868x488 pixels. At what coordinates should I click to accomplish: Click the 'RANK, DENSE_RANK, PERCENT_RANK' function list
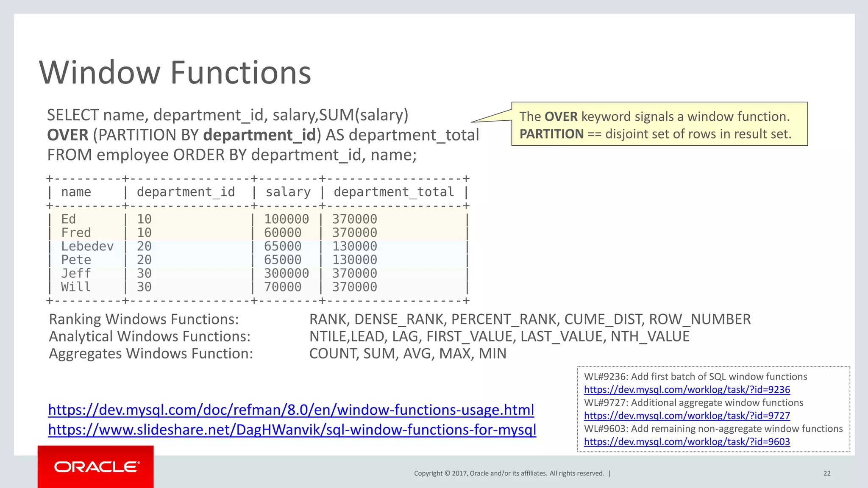pos(530,319)
